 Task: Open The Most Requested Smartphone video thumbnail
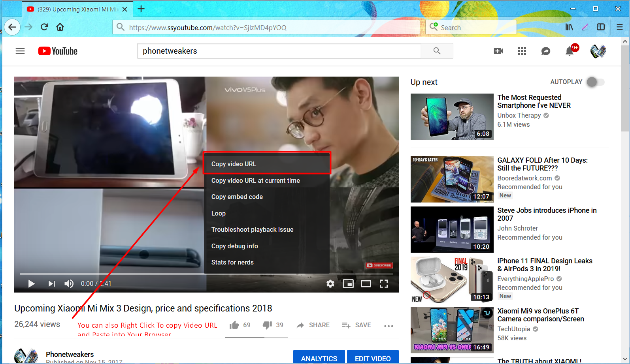coord(452,116)
